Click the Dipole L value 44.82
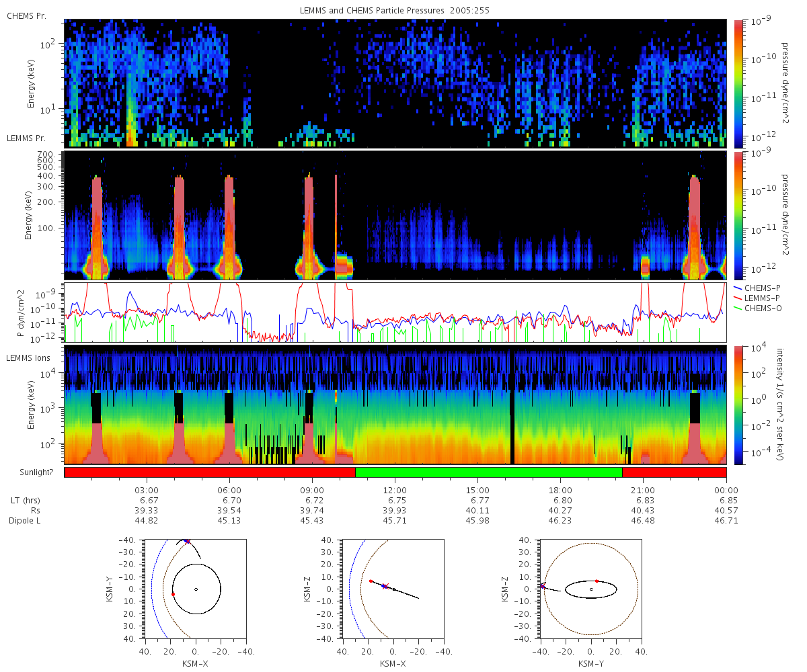 (x=147, y=521)
